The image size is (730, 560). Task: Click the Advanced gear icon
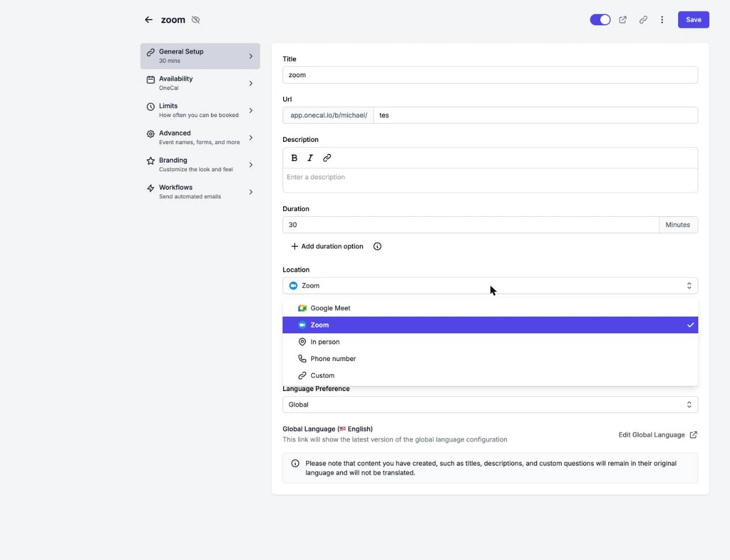pos(150,134)
